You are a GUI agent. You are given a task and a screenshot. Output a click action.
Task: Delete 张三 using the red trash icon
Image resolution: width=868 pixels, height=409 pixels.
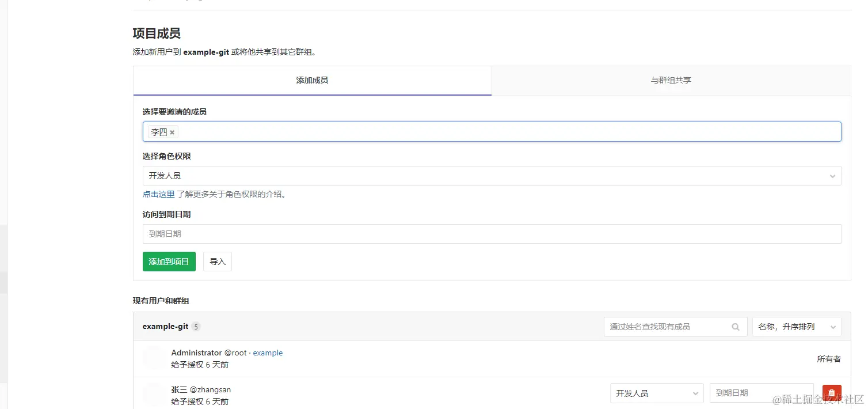click(831, 393)
